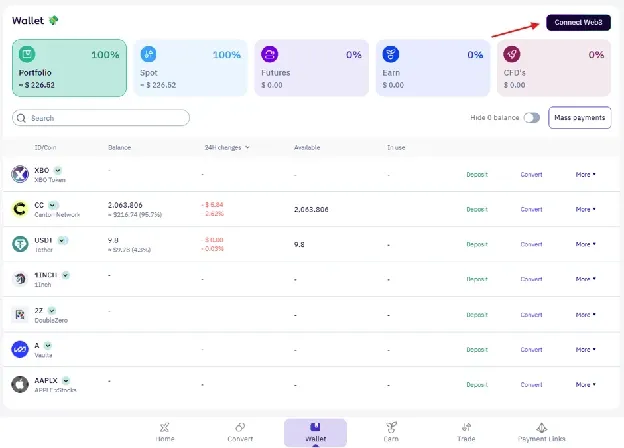Expand the USDT coin chevron
This screenshot has width=624, height=448.
click(62, 240)
